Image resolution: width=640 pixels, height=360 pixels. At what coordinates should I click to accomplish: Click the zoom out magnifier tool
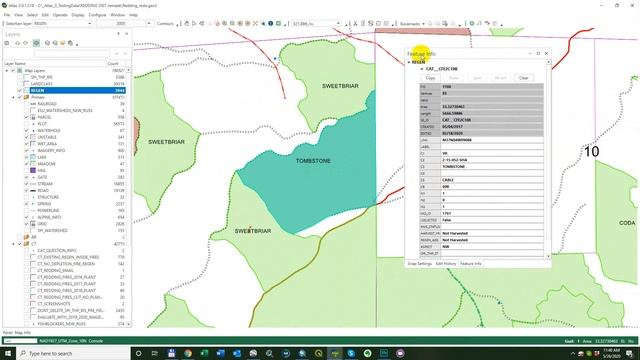pos(232,24)
